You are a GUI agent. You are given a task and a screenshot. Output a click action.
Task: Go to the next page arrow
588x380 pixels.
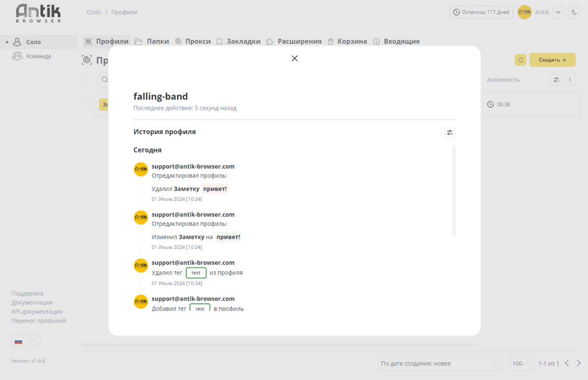coord(579,364)
